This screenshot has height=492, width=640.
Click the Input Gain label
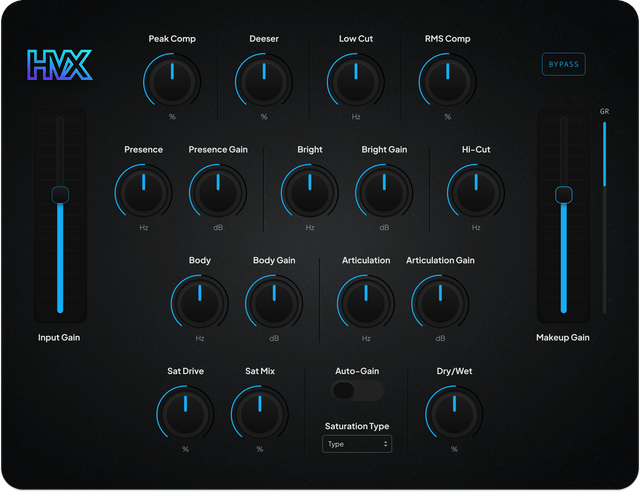[x=59, y=338]
